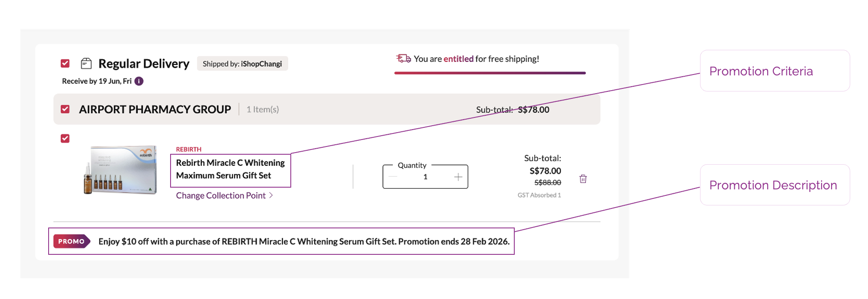Expand the Change Collection Point chevron
868x299 pixels.
click(x=271, y=195)
